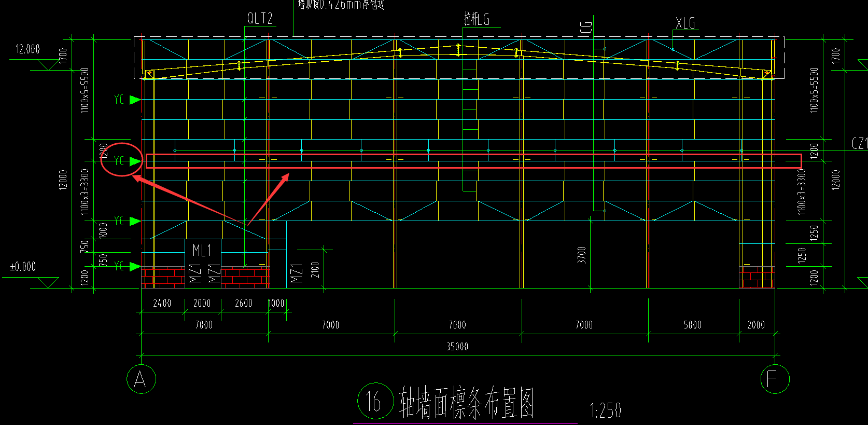Select the ML1 door label
Viewport: 868px width, 425px height.
tap(202, 250)
